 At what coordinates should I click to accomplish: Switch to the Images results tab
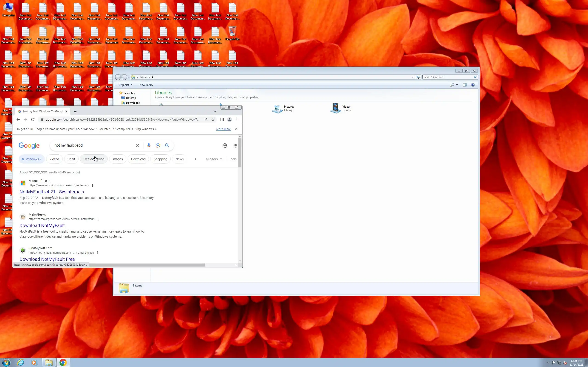pyautogui.click(x=117, y=159)
